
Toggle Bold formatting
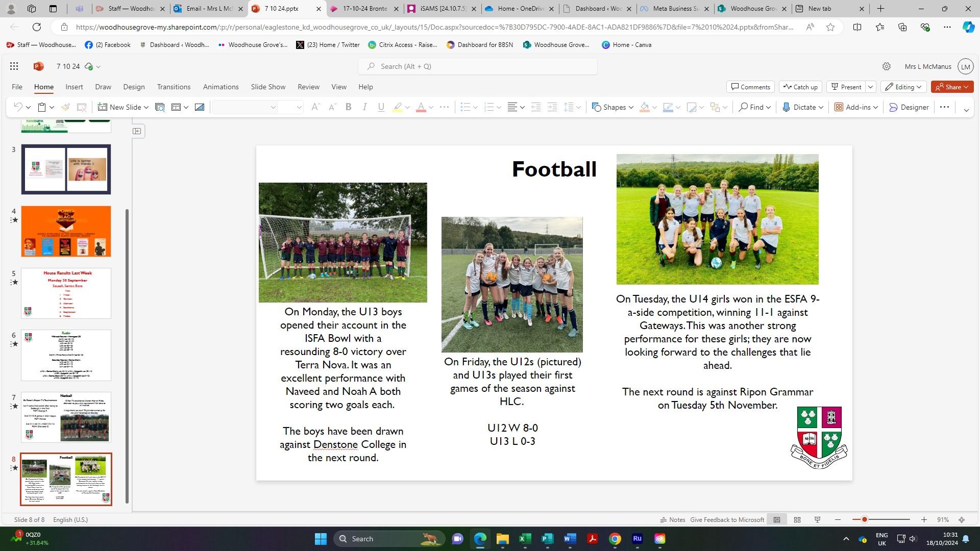click(x=348, y=107)
